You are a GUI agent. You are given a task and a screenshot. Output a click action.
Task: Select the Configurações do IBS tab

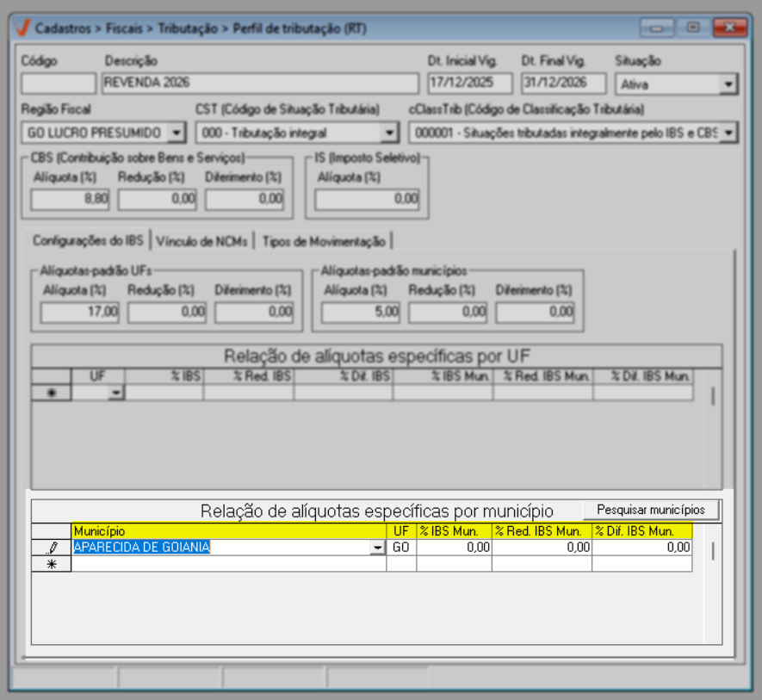[x=87, y=240]
